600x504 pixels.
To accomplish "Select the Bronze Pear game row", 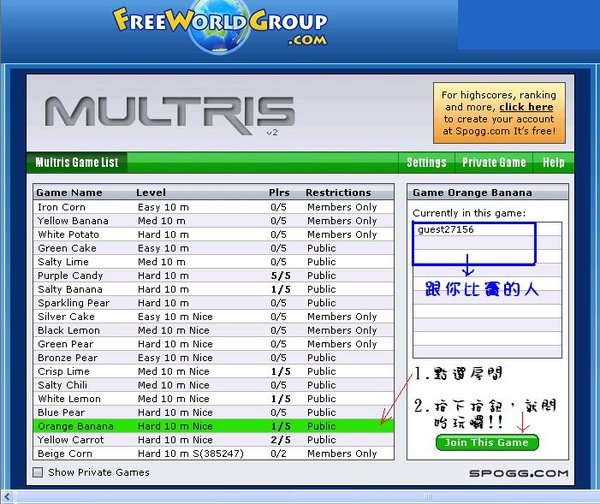I will [x=214, y=358].
